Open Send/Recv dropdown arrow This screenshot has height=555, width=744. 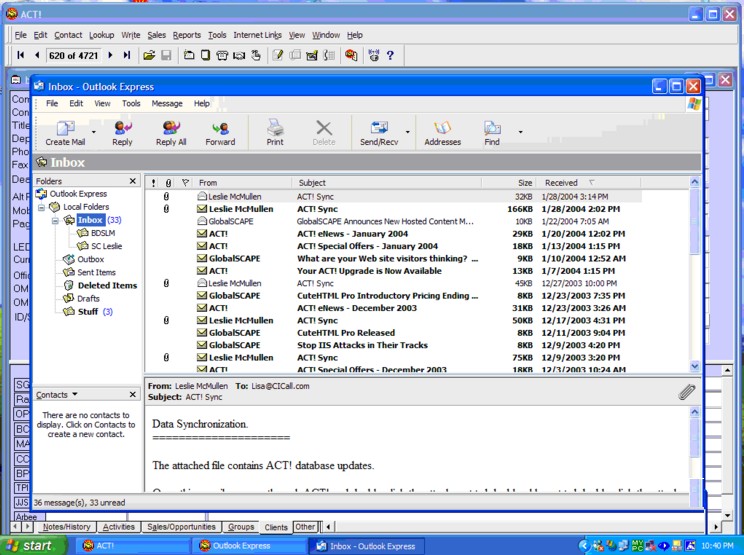(x=408, y=132)
